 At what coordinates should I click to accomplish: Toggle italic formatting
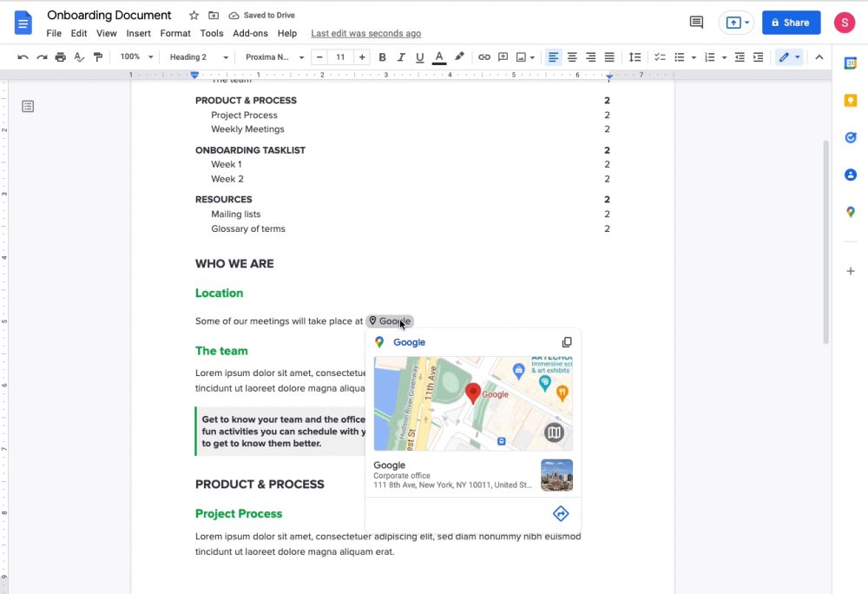tap(401, 56)
